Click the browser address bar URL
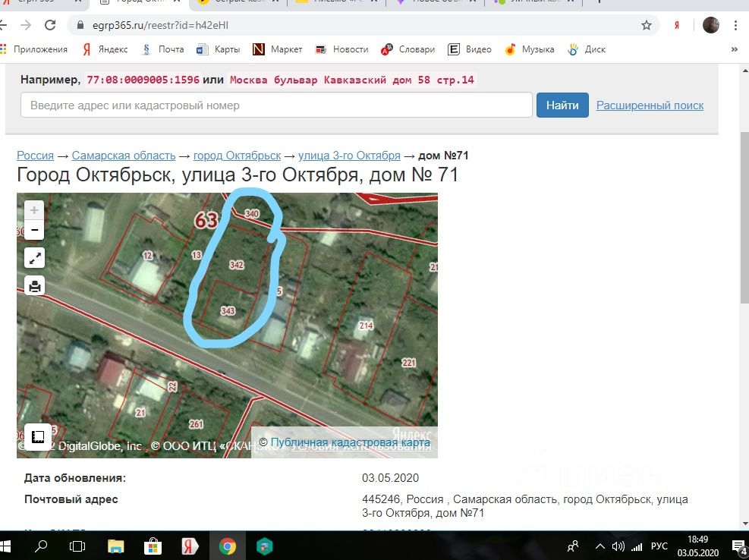The image size is (749, 560). (x=160, y=25)
